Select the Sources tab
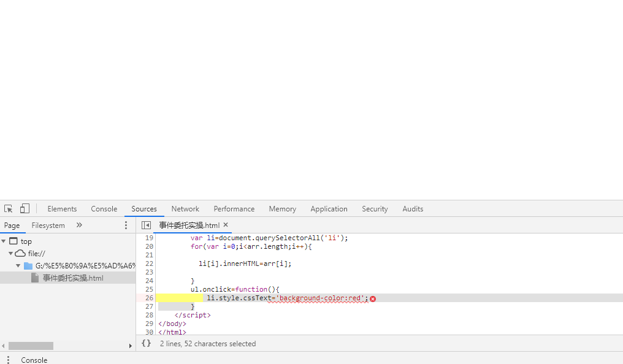Image resolution: width=623 pixels, height=364 pixels. [144, 209]
